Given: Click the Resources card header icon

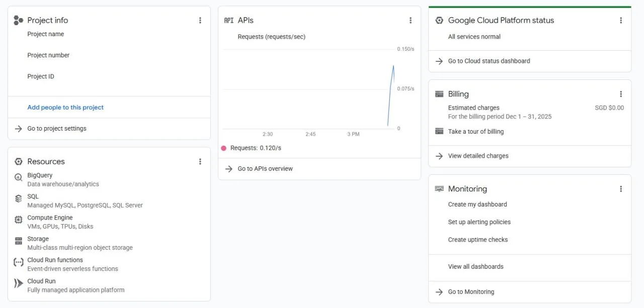Looking at the screenshot, I should coord(19,162).
